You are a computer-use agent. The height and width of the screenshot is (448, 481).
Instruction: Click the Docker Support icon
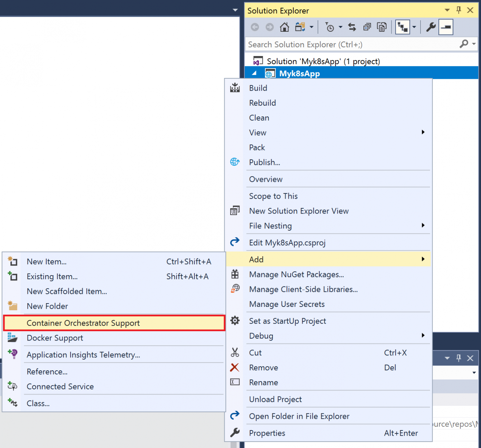(x=13, y=337)
